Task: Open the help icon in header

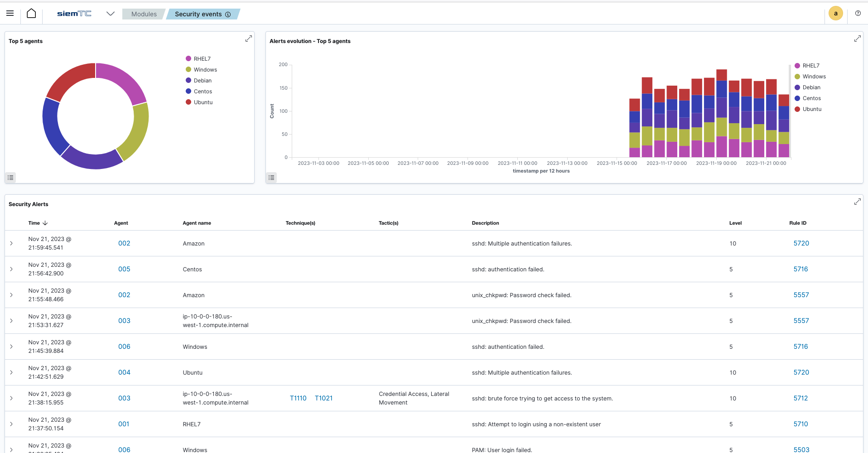Action: point(858,14)
